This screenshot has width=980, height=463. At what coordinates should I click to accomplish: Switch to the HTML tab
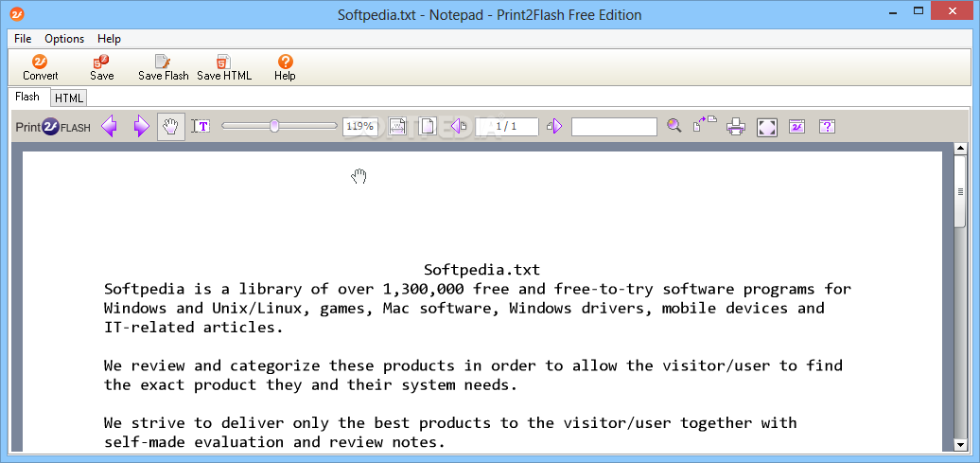click(x=69, y=98)
